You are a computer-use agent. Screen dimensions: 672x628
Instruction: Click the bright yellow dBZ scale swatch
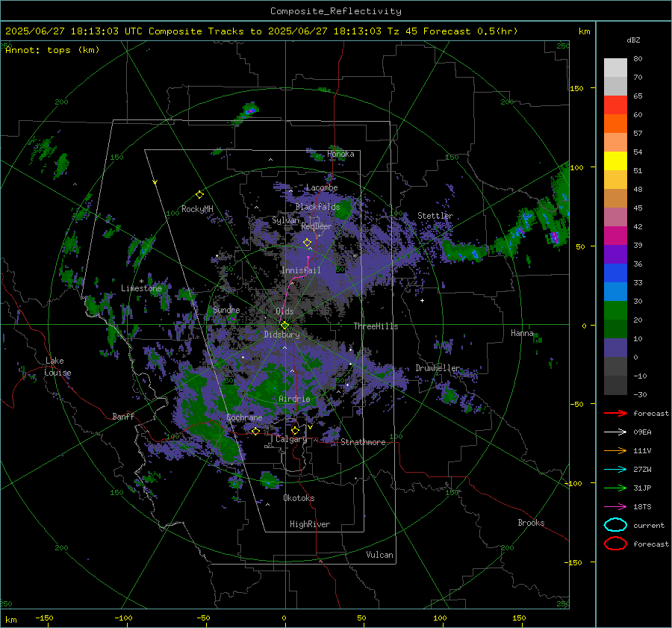click(615, 161)
